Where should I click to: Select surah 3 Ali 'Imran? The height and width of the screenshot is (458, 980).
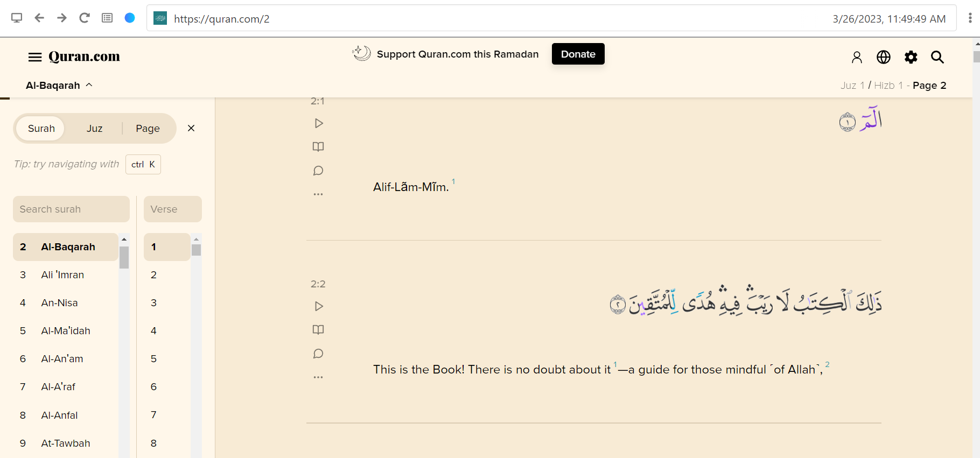pos(65,274)
